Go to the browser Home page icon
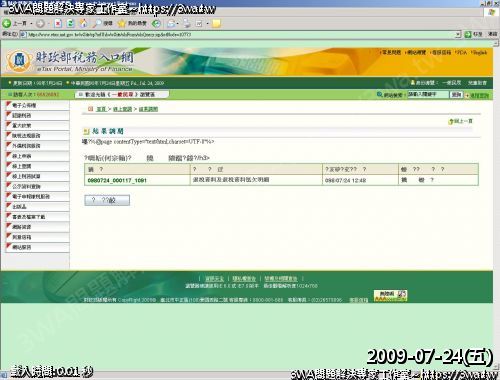This screenshot has width=500, height=380. coord(84,23)
